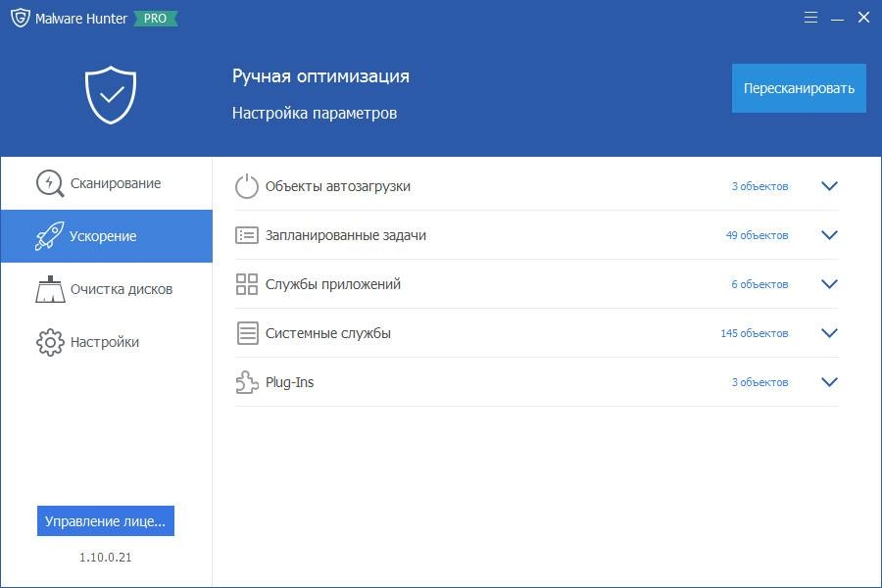
Task: Click the Очистка дисков broom icon
Action: [50, 289]
